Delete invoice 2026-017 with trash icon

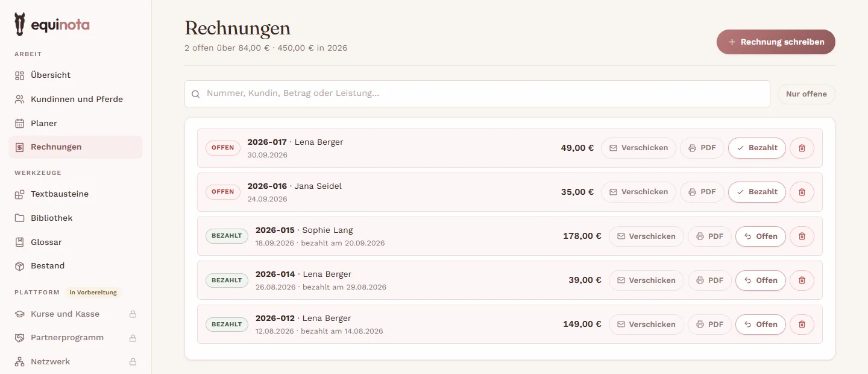pyautogui.click(x=802, y=148)
